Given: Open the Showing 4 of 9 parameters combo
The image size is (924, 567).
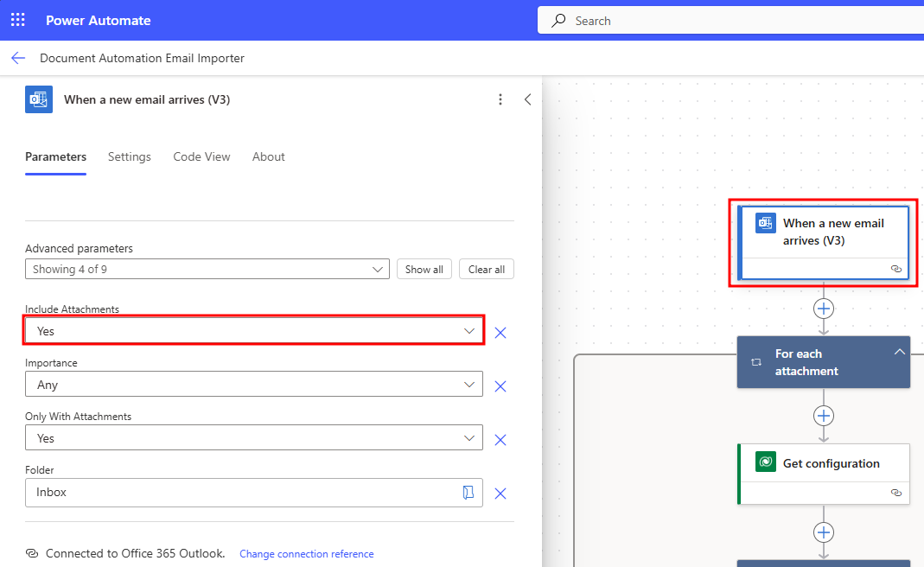Looking at the screenshot, I should point(378,269).
